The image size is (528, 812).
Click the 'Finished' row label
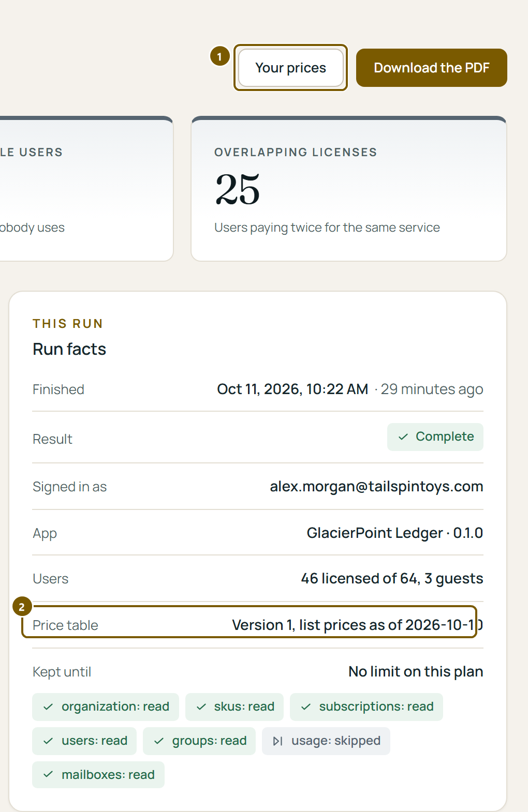click(58, 389)
